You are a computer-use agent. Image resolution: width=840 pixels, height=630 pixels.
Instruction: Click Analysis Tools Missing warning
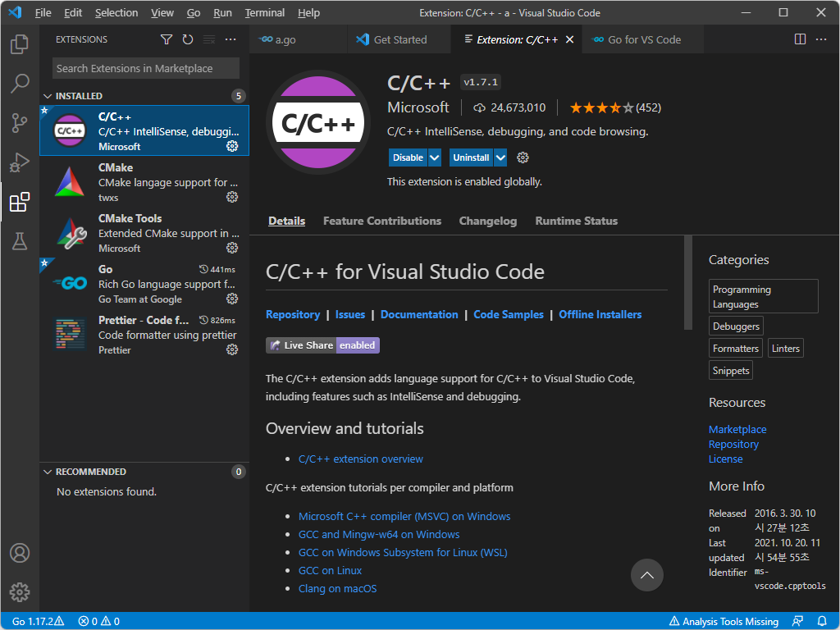coord(724,622)
